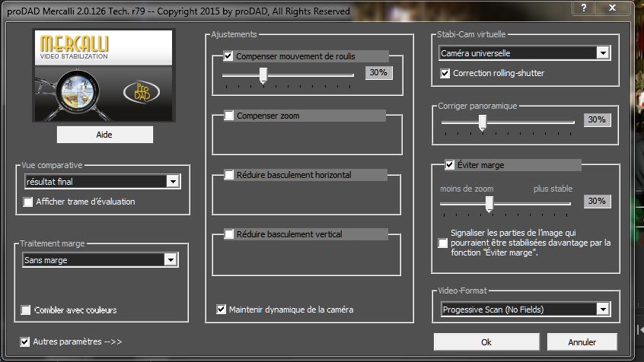Confirm settings with the Ok button

486,342
